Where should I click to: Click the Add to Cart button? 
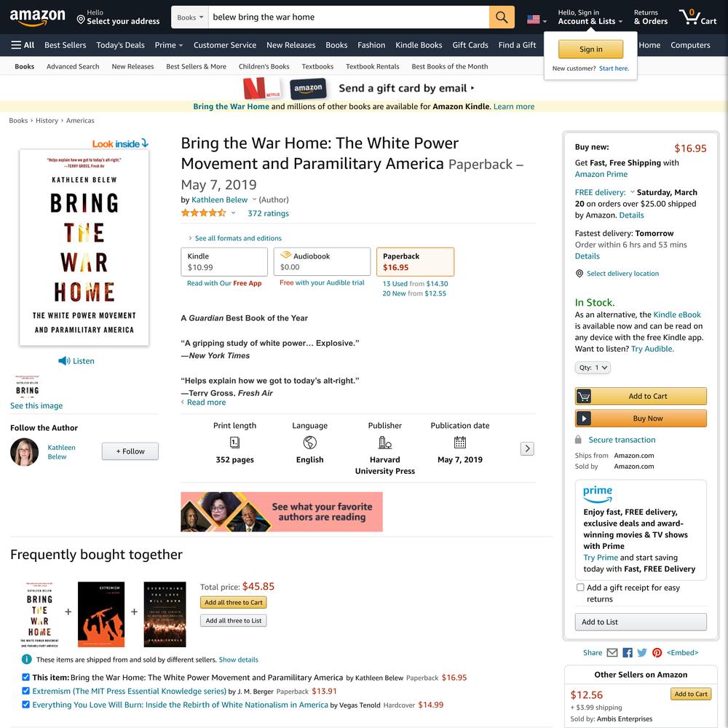(x=641, y=396)
